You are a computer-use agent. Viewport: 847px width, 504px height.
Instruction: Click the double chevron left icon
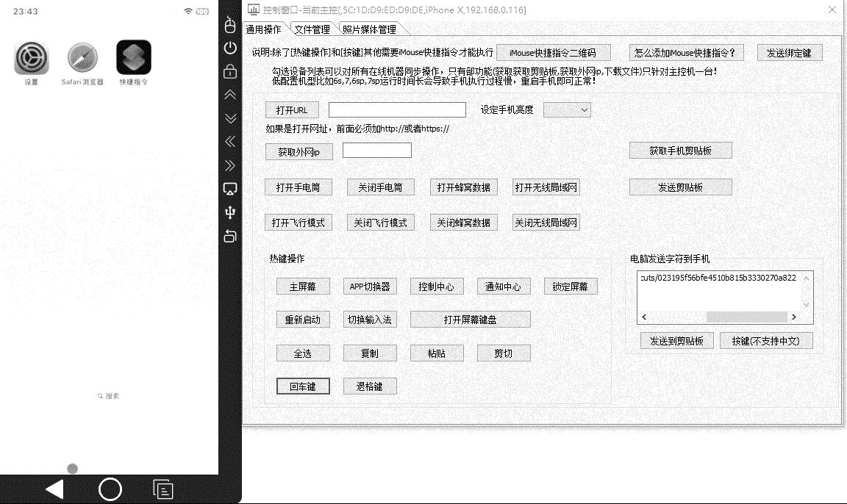tap(230, 141)
